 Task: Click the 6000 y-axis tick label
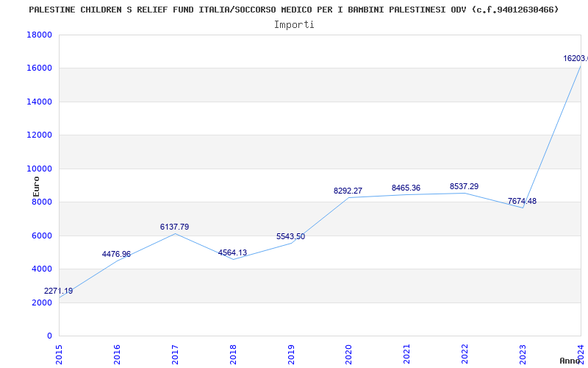click(42, 236)
